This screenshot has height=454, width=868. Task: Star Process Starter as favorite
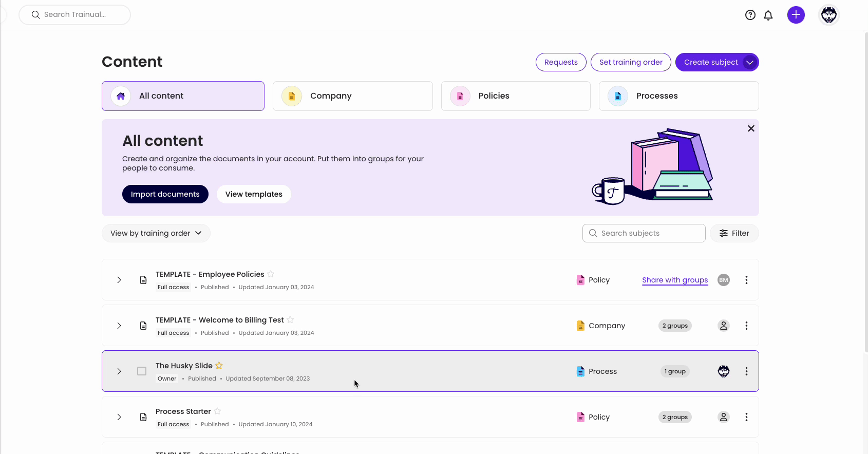[217, 411]
